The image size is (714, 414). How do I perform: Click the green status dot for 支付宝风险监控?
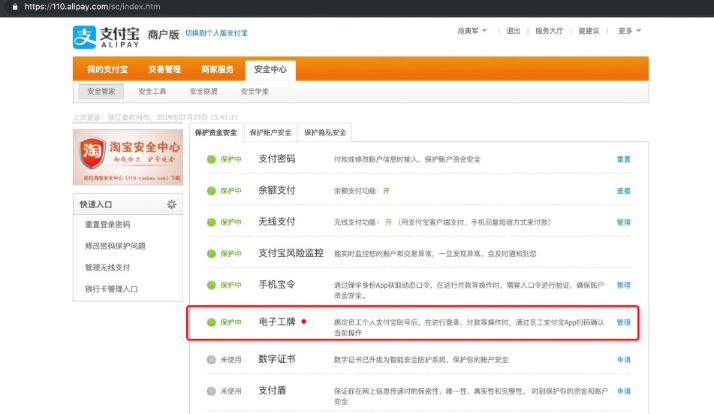coord(211,253)
